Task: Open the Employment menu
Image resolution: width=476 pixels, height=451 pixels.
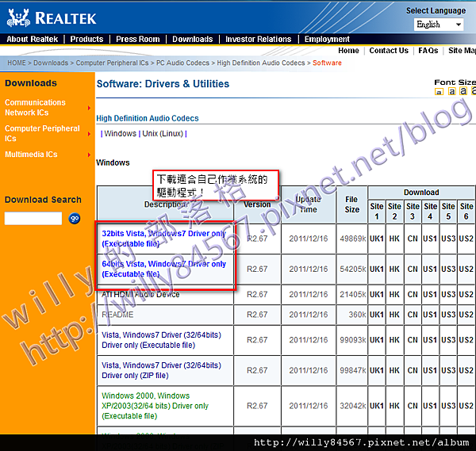Action: pyautogui.click(x=327, y=39)
